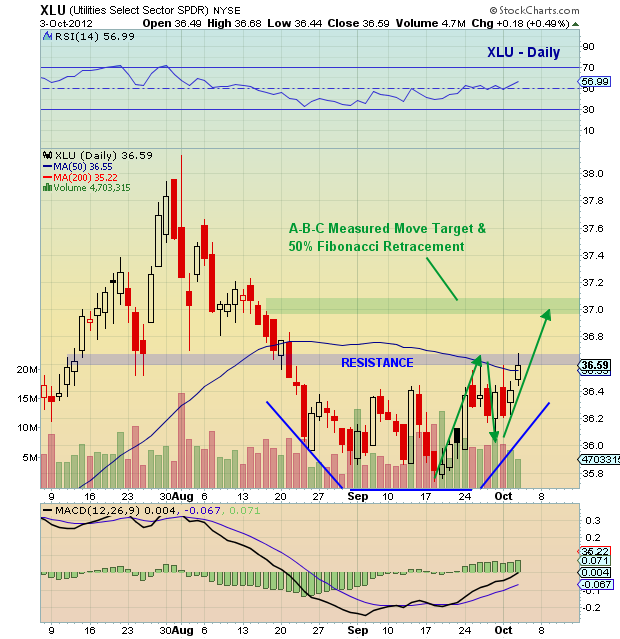Click the 0.3 level on MACD axis
The height and width of the screenshot is (639, 620).
point(593,520)
